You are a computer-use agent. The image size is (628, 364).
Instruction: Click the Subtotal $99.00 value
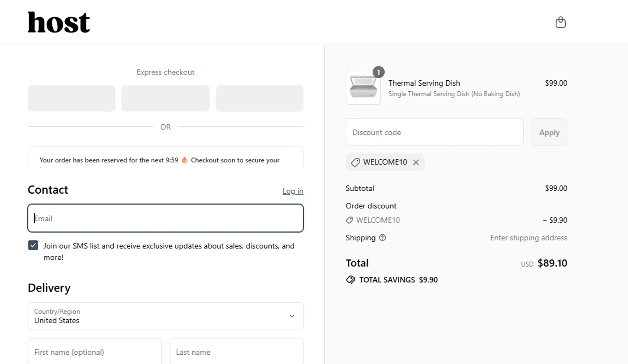(x=556, y=188)
